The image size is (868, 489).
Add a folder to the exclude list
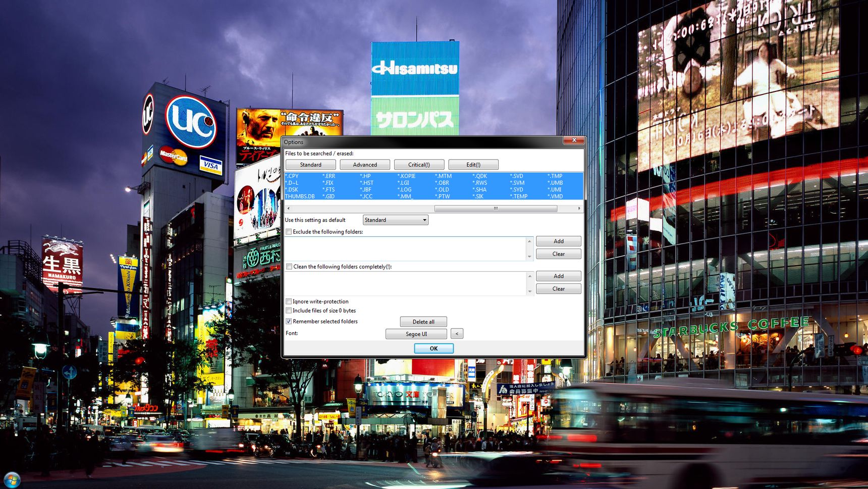(x=559, y=241)
